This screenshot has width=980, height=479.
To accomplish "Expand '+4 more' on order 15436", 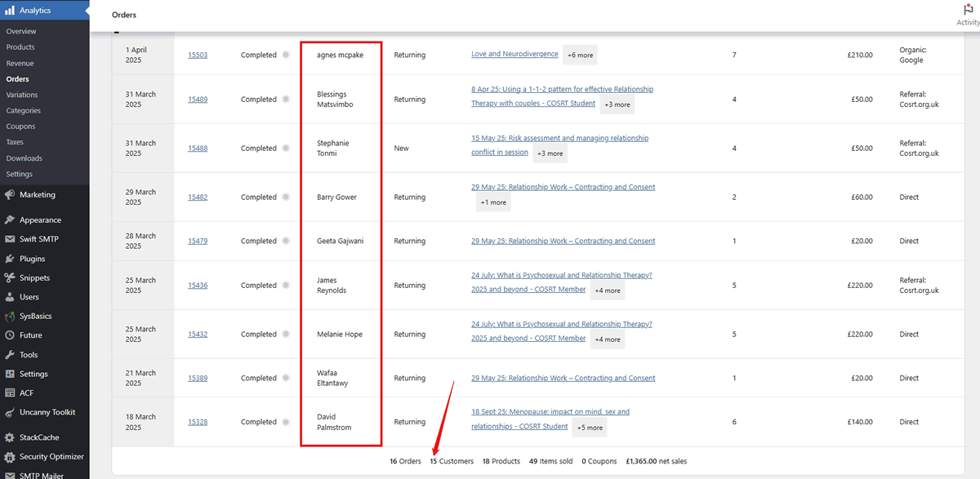I will coord(607,291).
